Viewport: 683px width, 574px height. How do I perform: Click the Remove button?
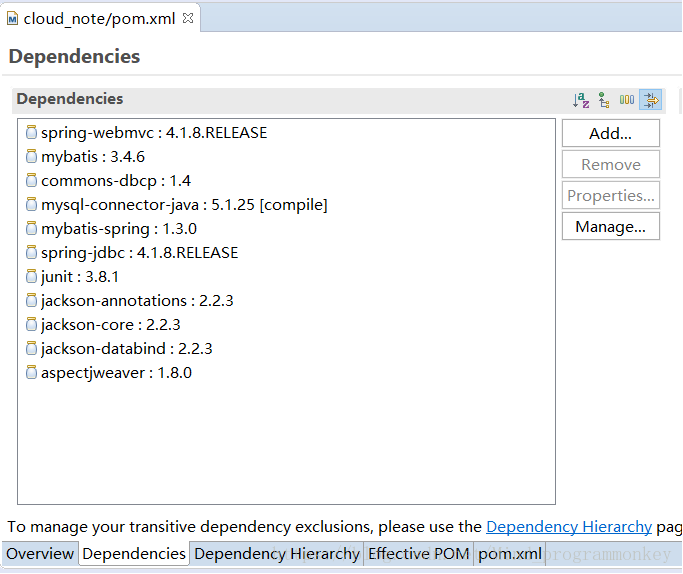pos(611,165)
